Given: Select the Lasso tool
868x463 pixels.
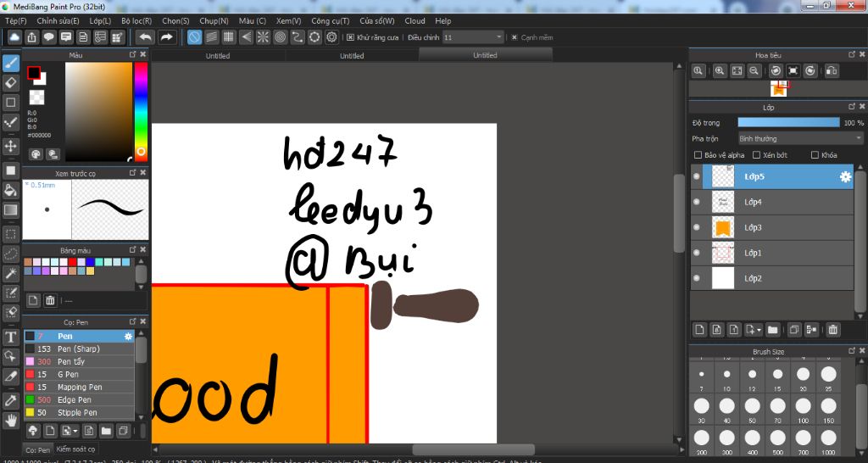Looking at the screenshot, I should click(x=11, y=254).
